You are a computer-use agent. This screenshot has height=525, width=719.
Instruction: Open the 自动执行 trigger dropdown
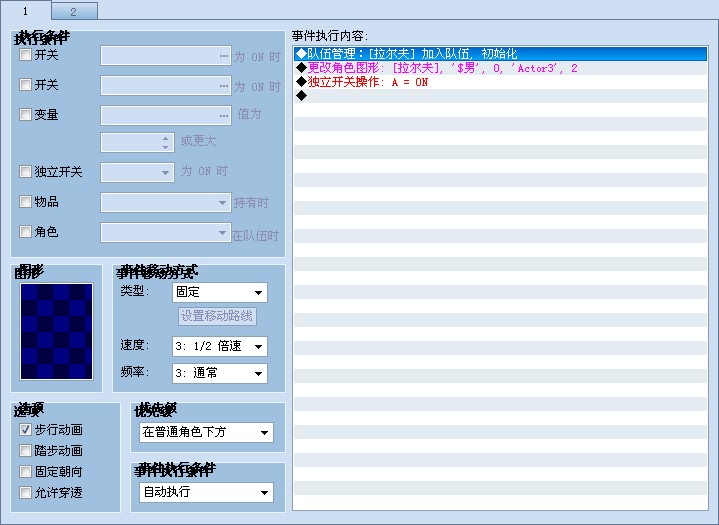206,492
